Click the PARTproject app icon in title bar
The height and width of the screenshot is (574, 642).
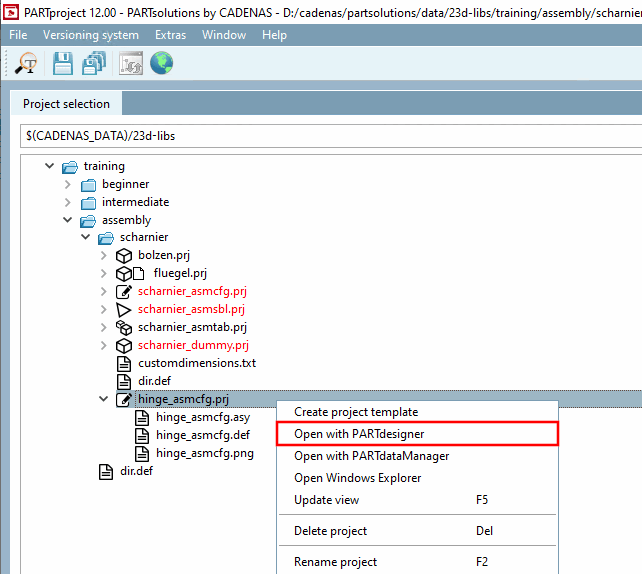pyautogui.click(x=11, y=12)
